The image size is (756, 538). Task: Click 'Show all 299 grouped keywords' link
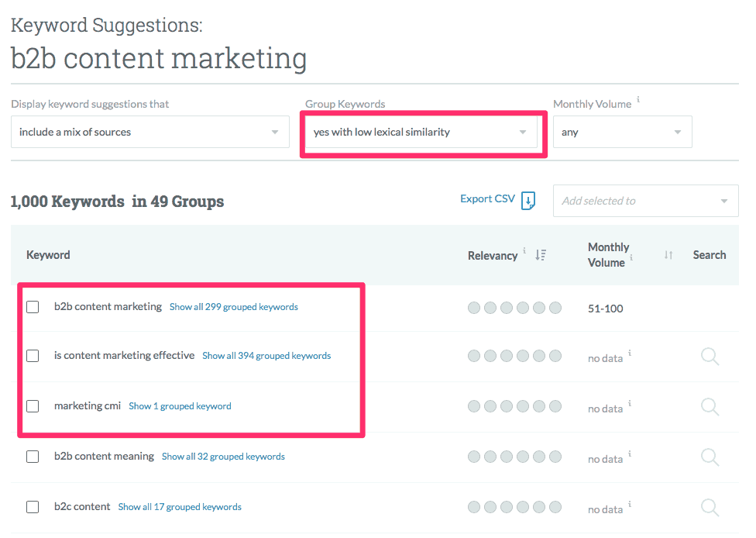(x=234, y=307)
